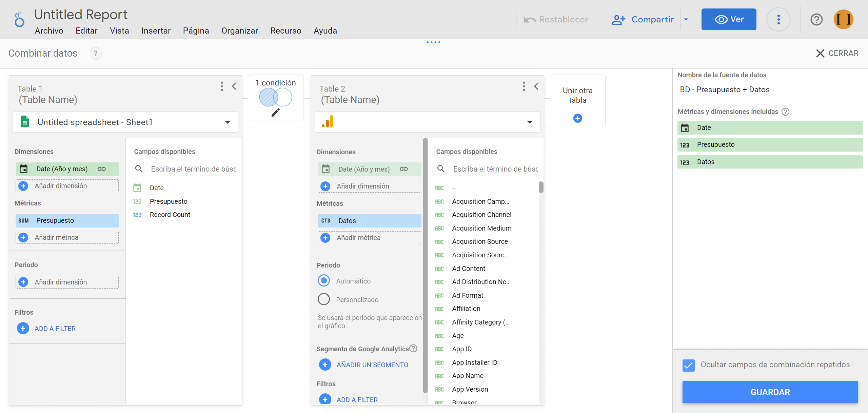Add metric in Table 1 Métricas

[x=67, y=237]
